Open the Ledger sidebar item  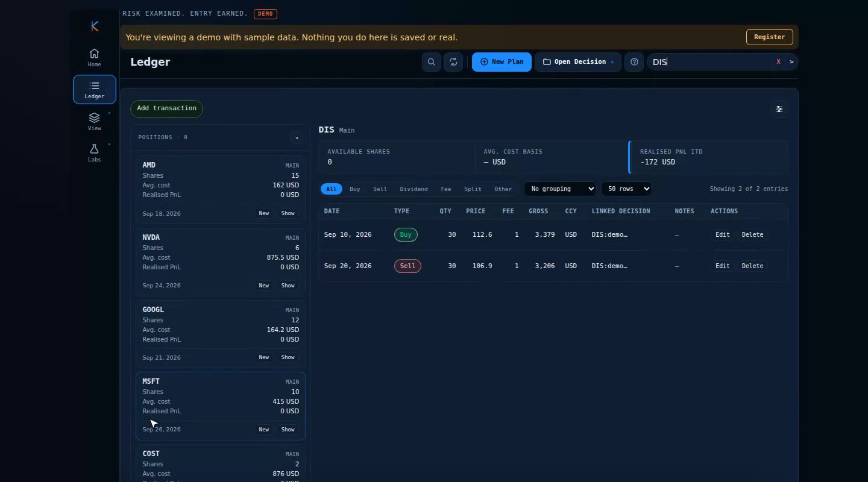95,90
